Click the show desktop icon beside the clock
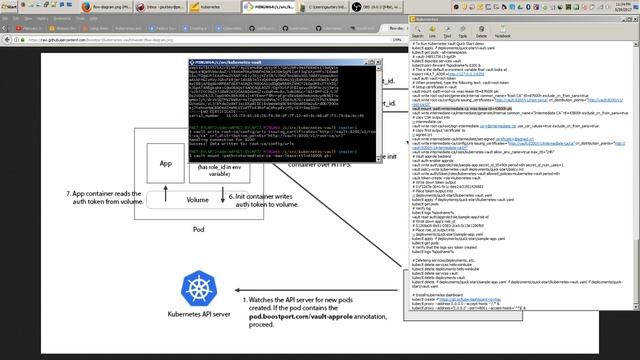 [x=637, y=7]
